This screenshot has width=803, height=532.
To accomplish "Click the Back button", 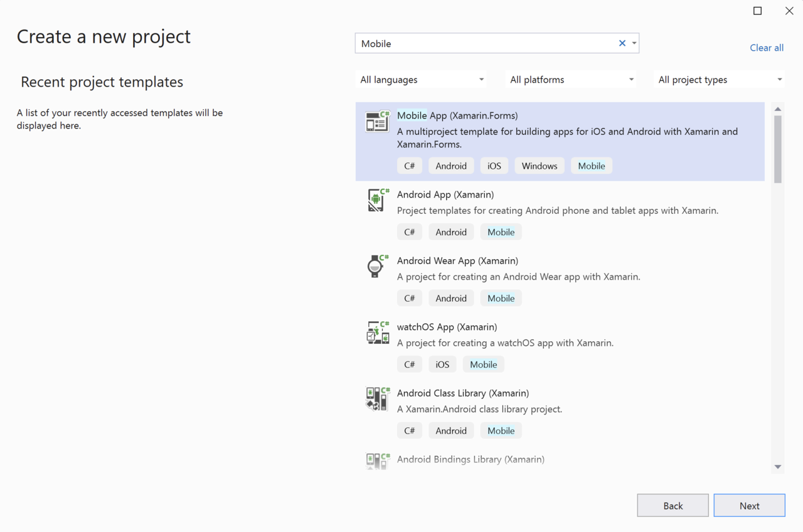I will [x=673, y=506].
